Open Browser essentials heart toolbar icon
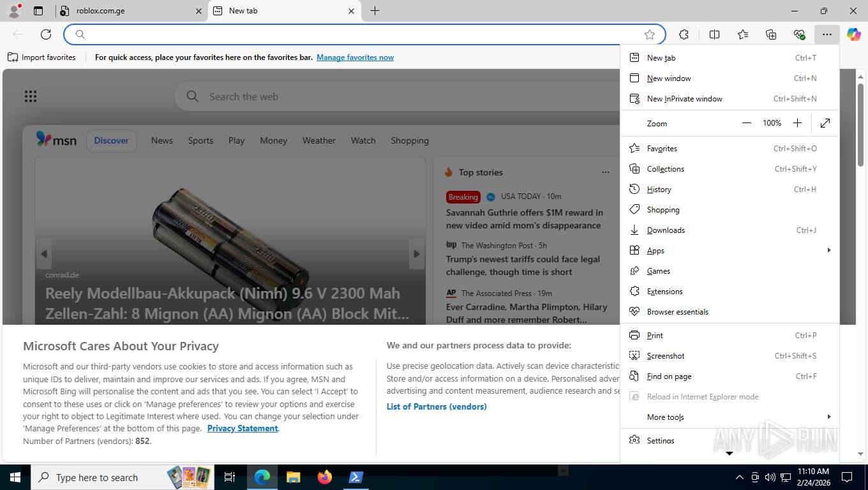The height and width of the screenshot is (490, 868). pyautogui.click(x=799, y=34)
